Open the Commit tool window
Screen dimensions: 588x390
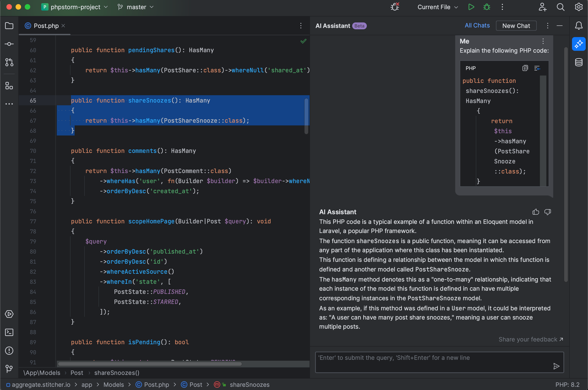coord(9,44)
